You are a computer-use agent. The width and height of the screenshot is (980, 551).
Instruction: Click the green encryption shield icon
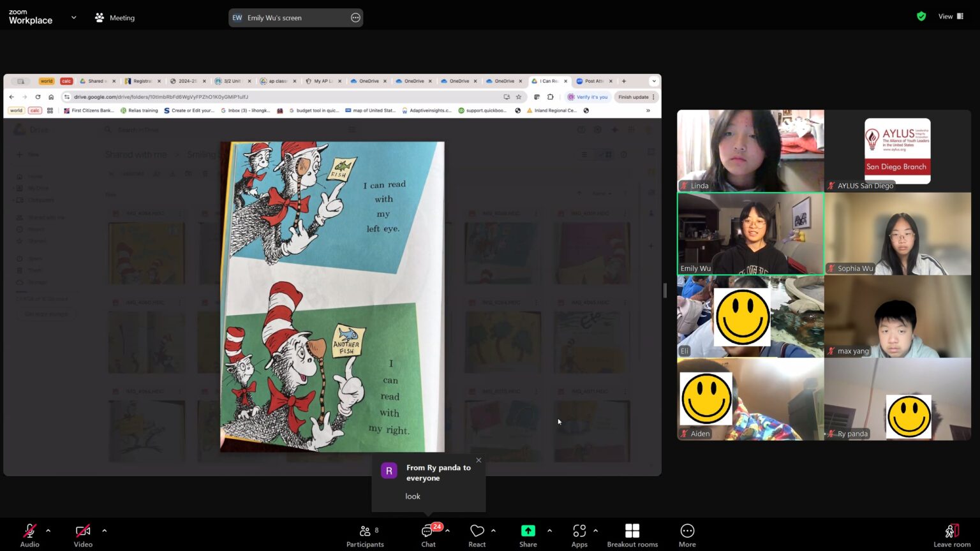(921, 17)
